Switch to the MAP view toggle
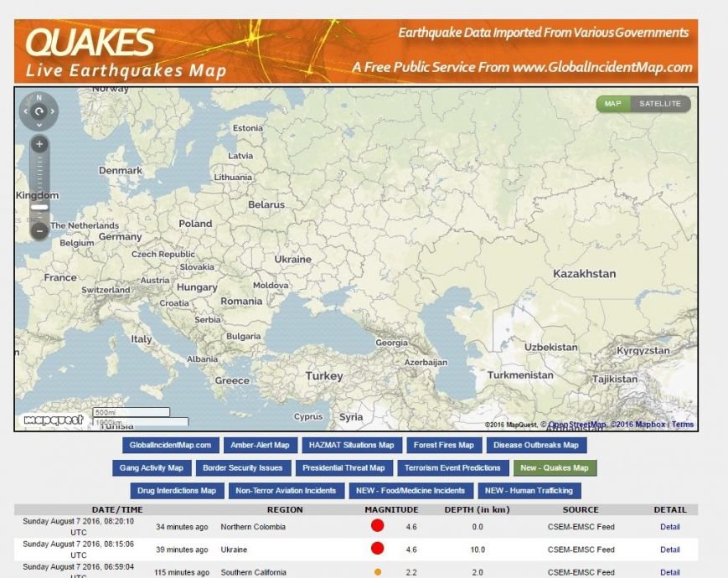 coord(613,104)
